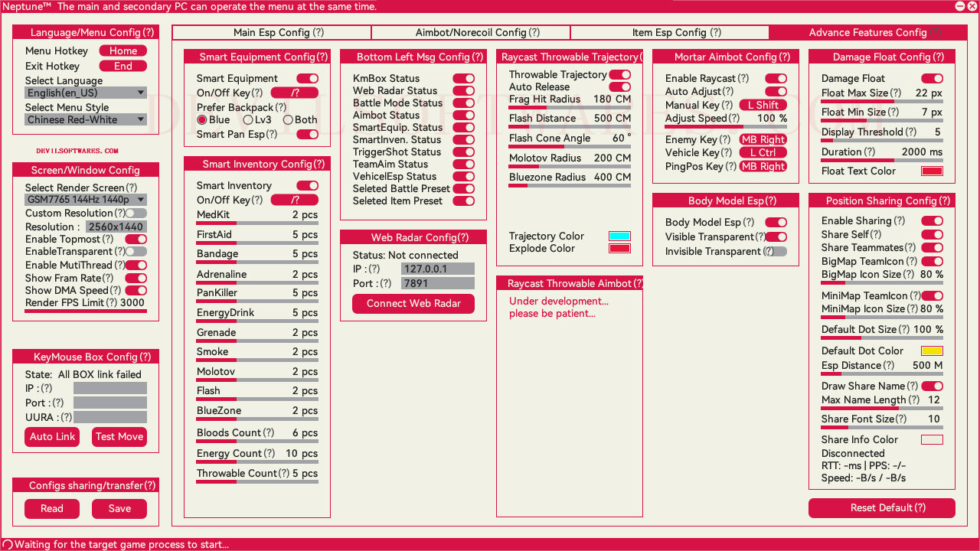
Task: Open the Aimbot/Norecoil Config tab
Action: pyautogui.click(x=471, y=33)
